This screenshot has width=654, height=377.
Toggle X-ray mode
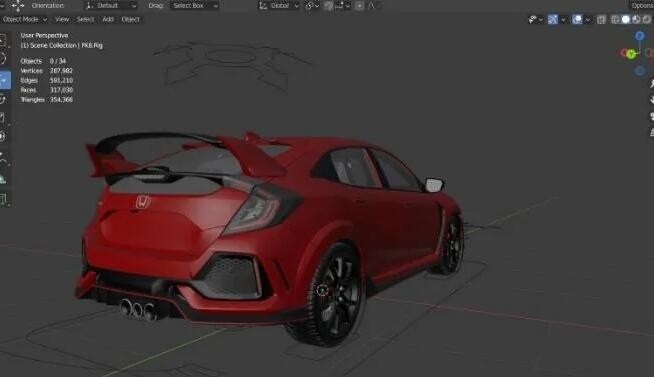[601, 19]
